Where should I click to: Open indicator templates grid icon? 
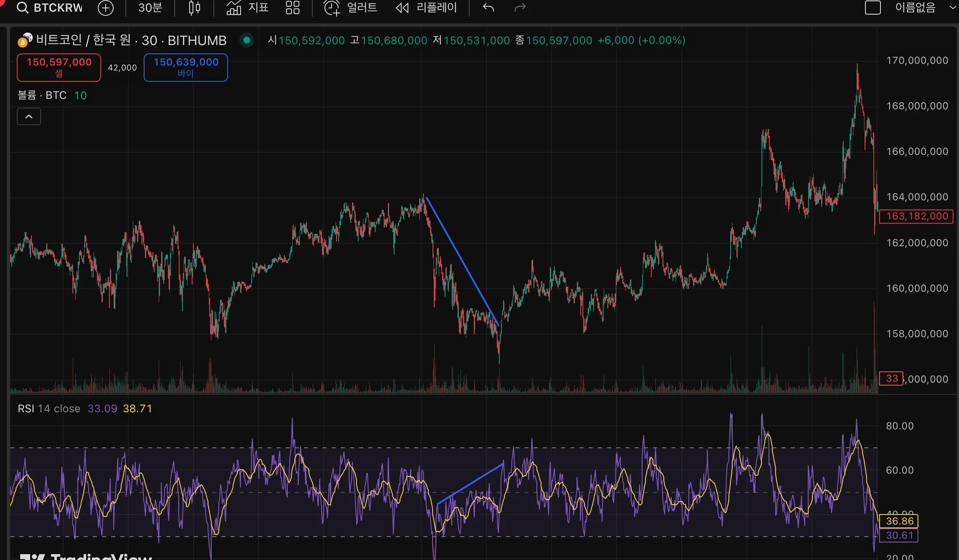click(293, 8)
